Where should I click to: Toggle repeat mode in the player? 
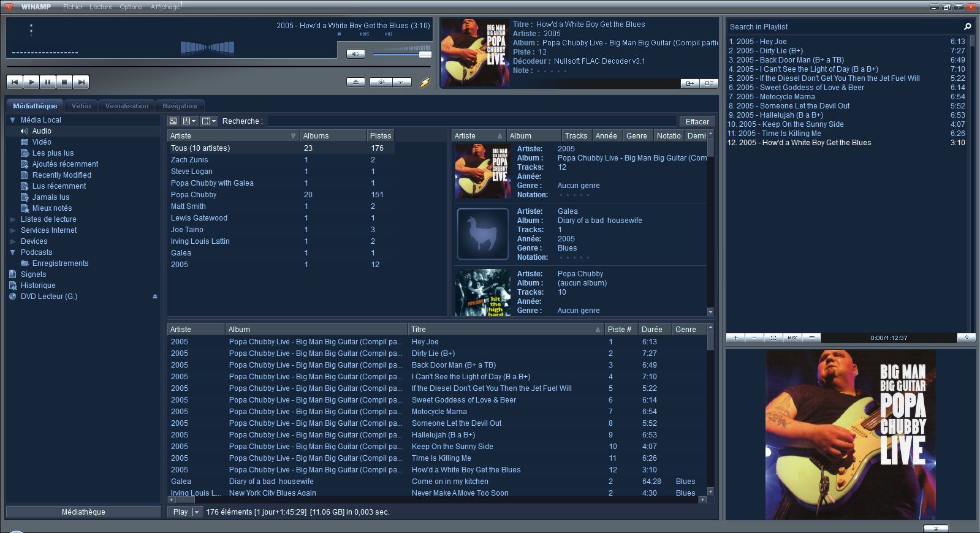(401, 82)
